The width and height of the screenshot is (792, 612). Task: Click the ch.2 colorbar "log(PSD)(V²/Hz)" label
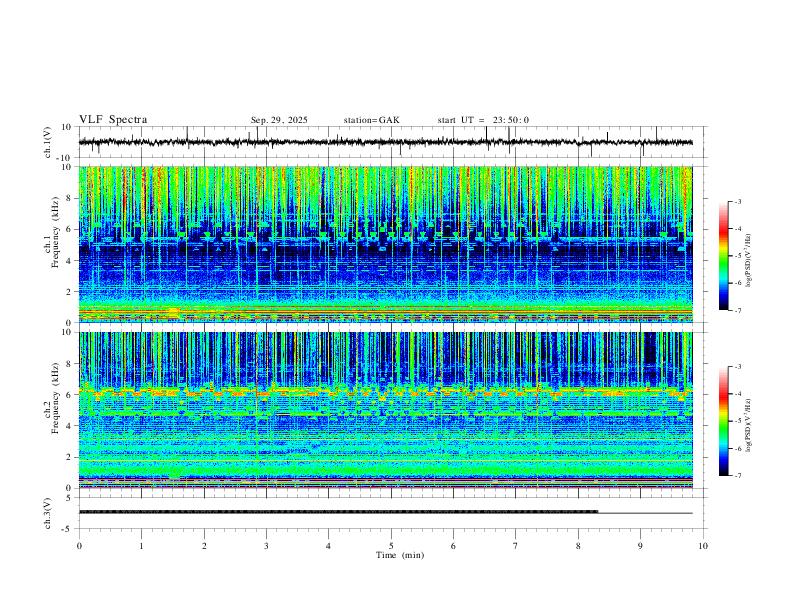[x=749, y=425]
